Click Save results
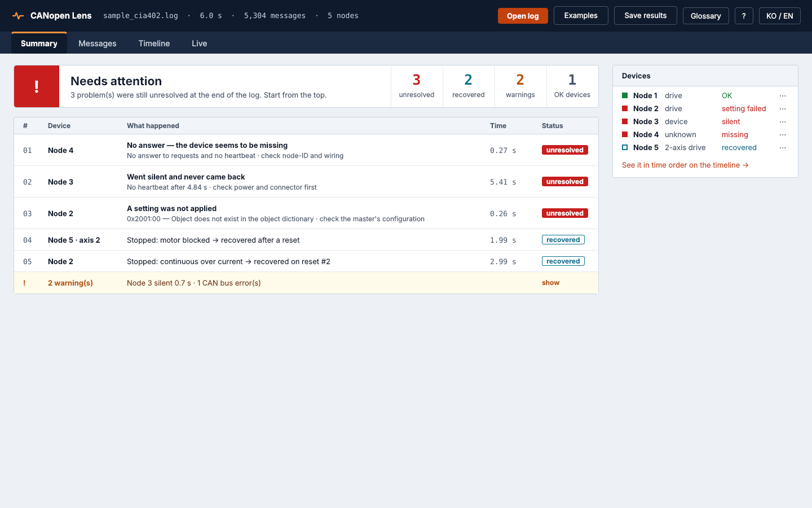Image resolution: width=812 pixels, height=508 pixels. 646,16
